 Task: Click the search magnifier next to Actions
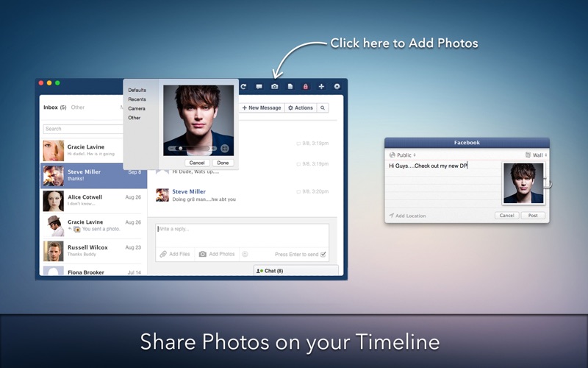323,108
